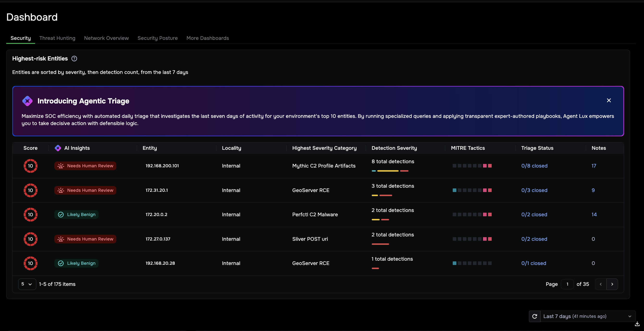Image resolution: width=644 pixels, height=331 pixels.
Task: Click GeoServer RCE for 172.31.20.1
Action: (311, 190)
